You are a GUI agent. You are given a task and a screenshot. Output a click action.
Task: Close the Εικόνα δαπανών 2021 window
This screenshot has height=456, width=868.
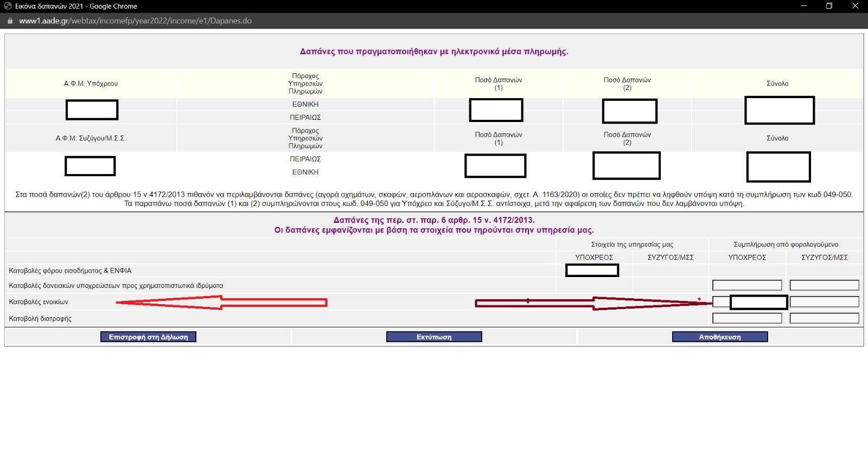point(855,6)
